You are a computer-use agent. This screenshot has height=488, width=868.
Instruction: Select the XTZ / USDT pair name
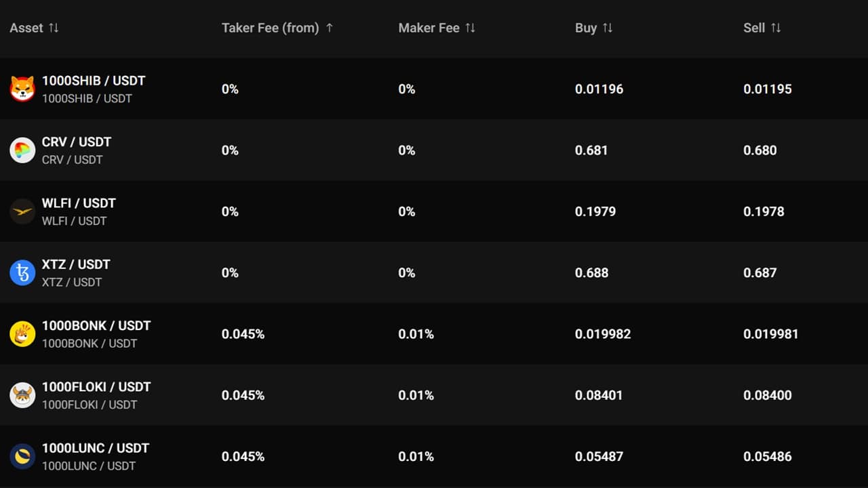(76, 264)
